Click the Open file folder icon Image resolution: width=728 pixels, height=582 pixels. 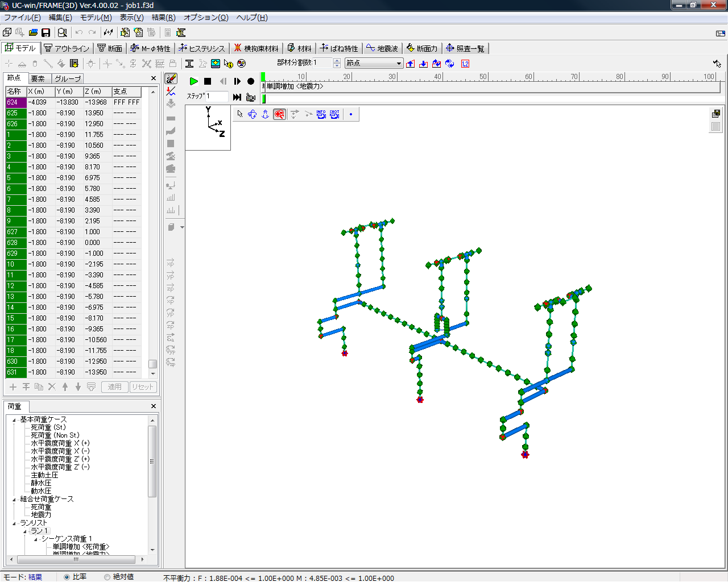(x=33, y=33)
